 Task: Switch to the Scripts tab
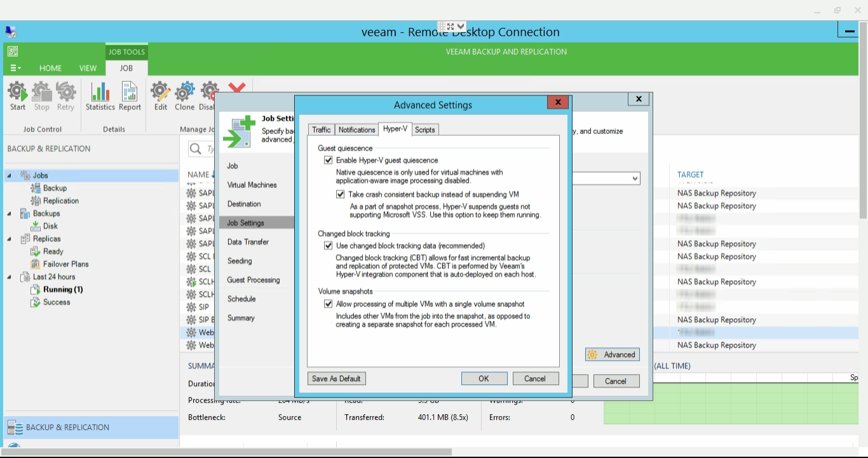[424, 129]
